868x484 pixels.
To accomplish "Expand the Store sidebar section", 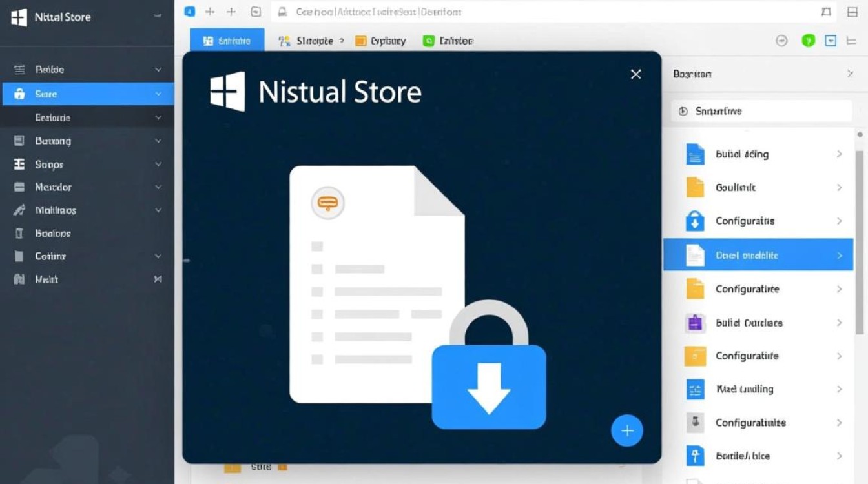I will (158, 94).
